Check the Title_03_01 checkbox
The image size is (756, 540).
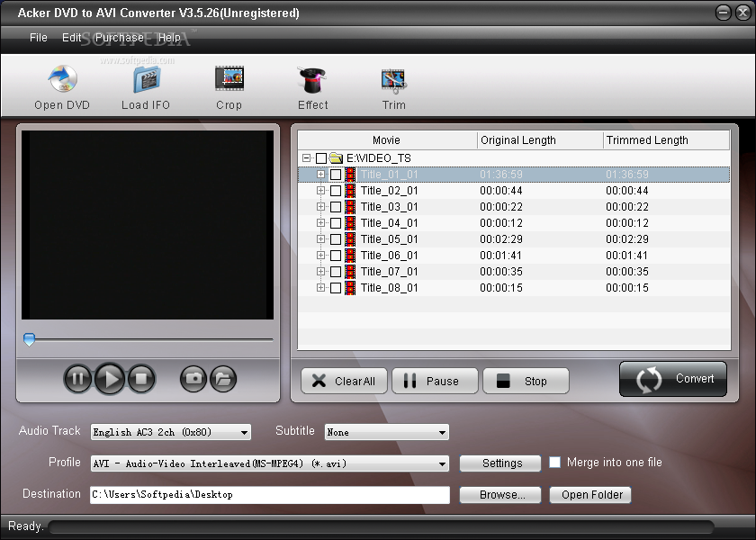click(x=336, y=207)
